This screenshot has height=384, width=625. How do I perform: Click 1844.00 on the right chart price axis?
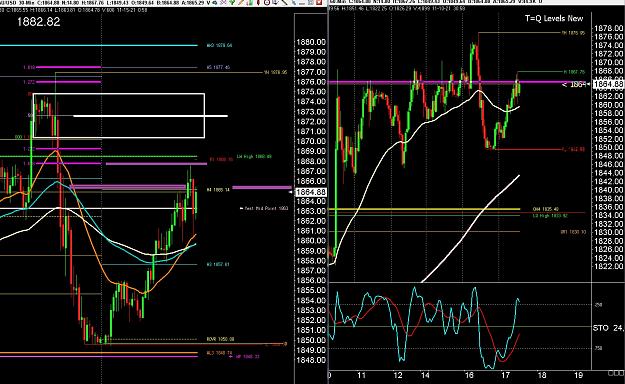click(609, 173)
